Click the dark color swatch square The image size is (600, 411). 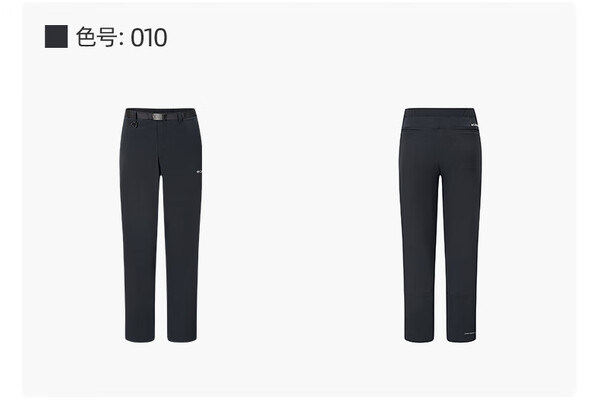click(x=56, y=36)
